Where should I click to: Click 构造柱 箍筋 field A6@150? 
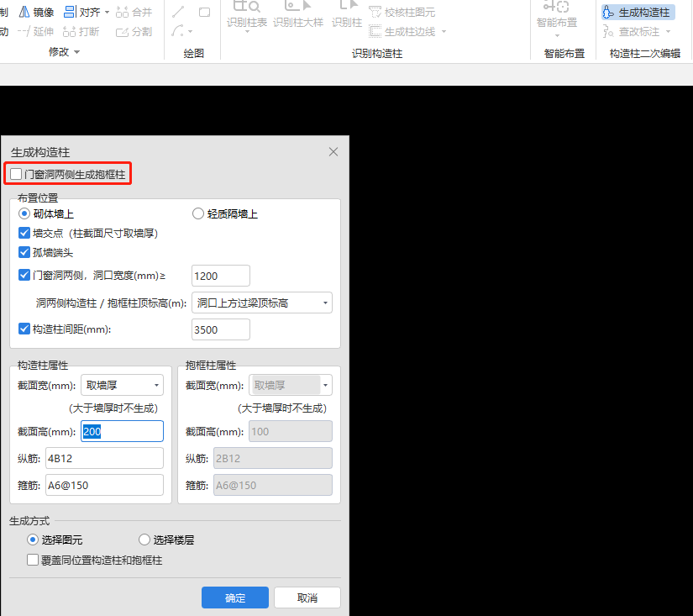[104, 486]
